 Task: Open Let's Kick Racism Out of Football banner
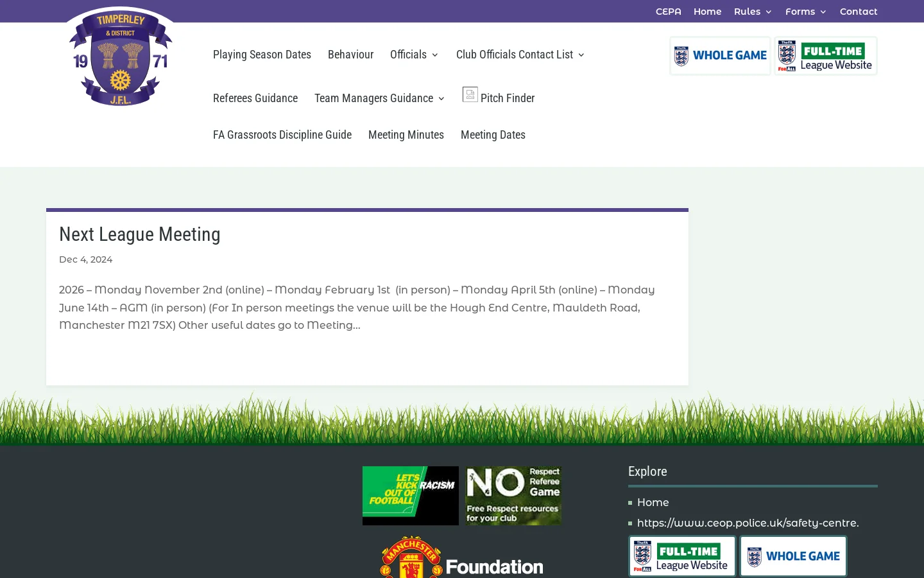pyautogui.click(x=411, y=496)
